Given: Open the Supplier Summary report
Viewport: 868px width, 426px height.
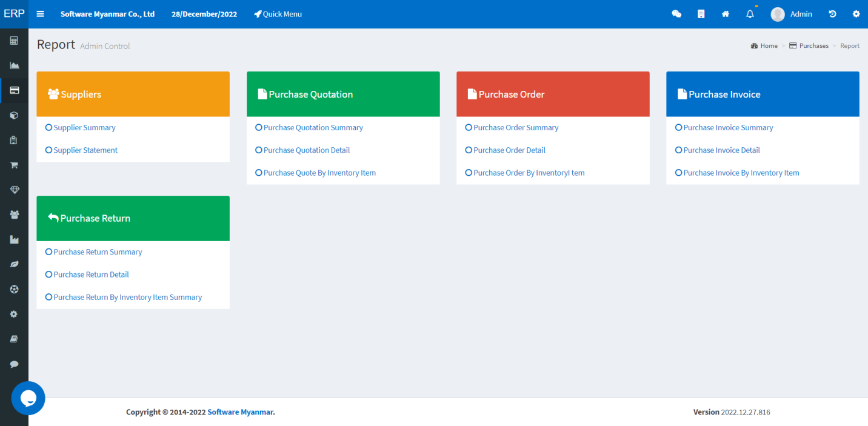Looking at the screenshot, I should [x=80, y=128].
